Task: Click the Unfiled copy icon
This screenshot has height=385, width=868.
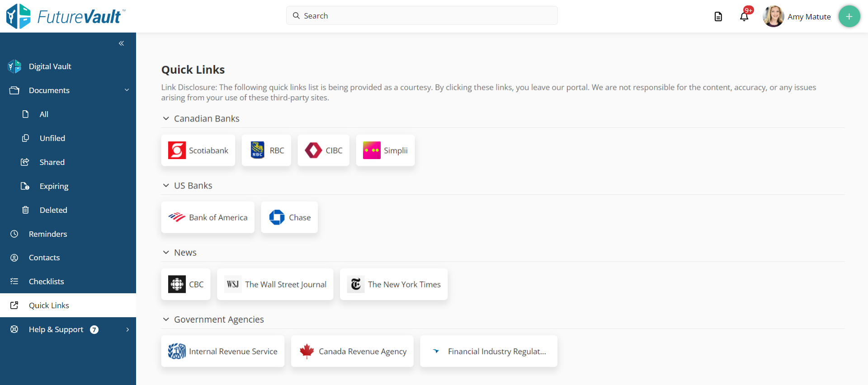Action: pyautogui.click(x=25, y=138)
